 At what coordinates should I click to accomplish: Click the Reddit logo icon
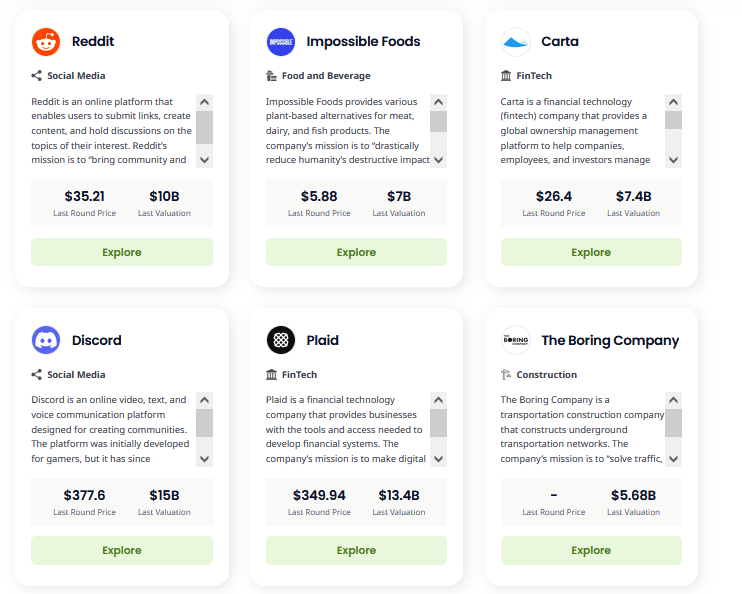46,42
